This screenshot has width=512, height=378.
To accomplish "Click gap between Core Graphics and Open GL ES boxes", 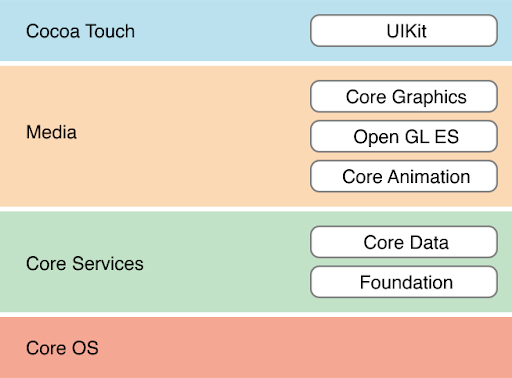I will coord(404,116).
